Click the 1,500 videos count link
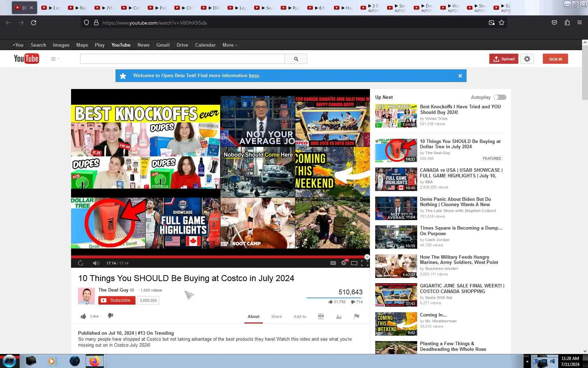The width and height of the screenshot is (588, 368). pyautogui.click(x=151, y=290)
